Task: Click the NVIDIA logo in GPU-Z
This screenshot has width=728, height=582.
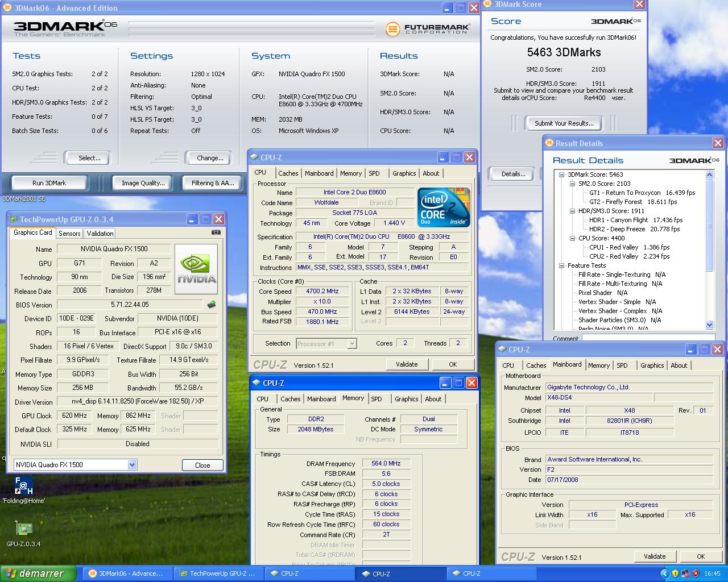Action: (196, 269)
